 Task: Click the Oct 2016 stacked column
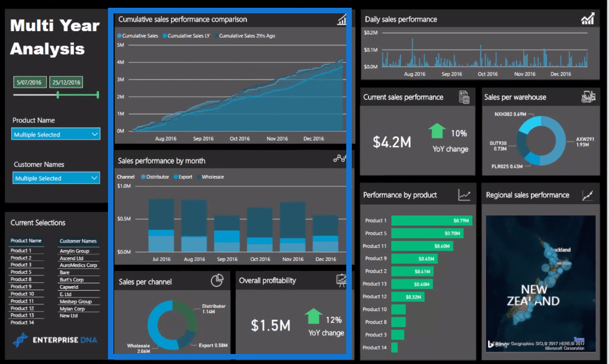(260, 230)
